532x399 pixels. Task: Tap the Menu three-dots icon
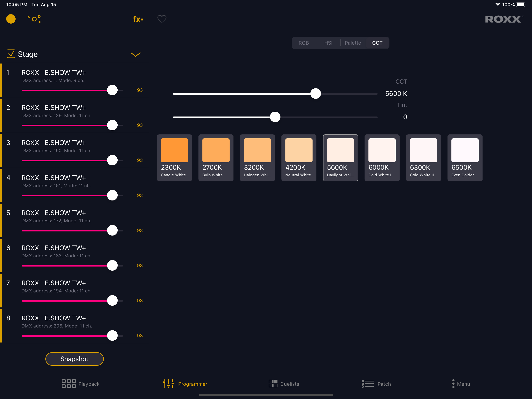tap(453, 384)
